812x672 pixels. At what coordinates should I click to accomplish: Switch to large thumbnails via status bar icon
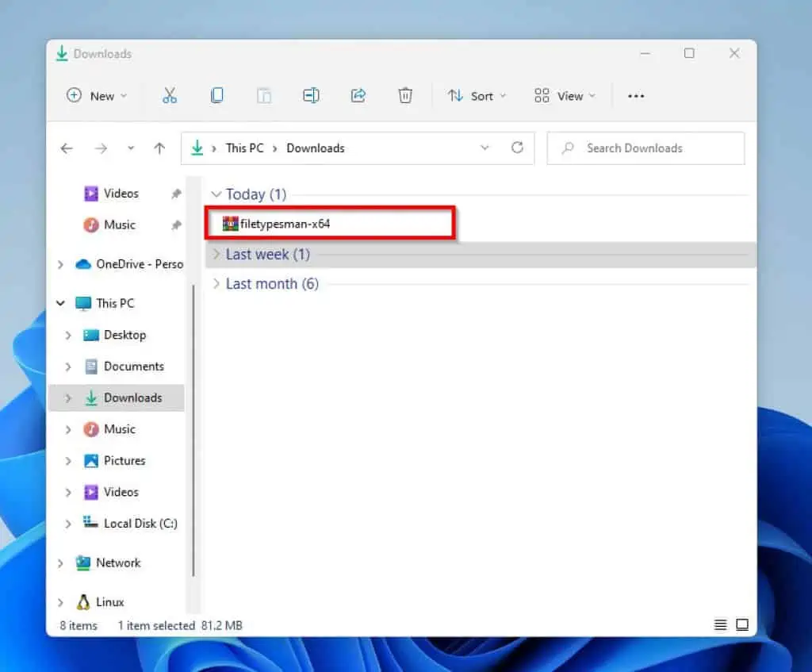click(x=743, y=624)
